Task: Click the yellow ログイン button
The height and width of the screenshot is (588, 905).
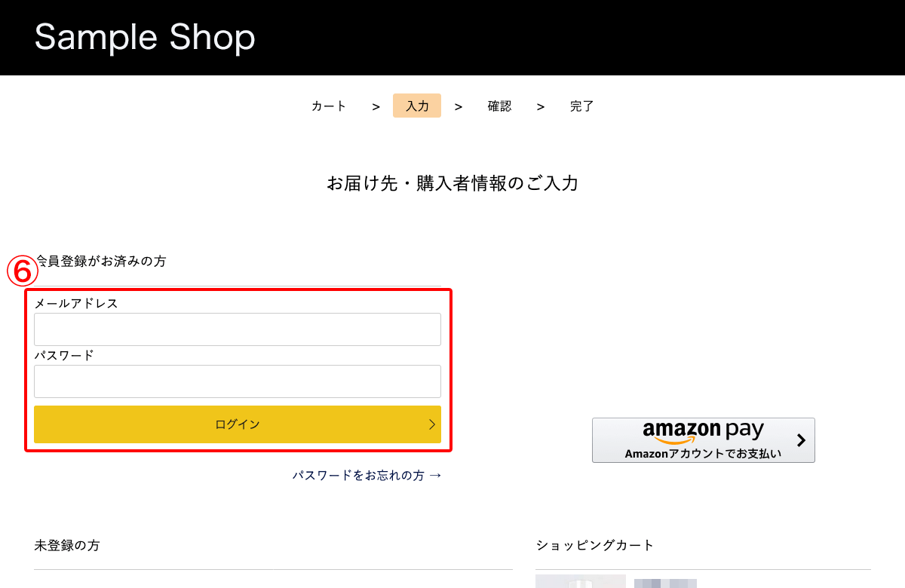Action: [238, 424]
